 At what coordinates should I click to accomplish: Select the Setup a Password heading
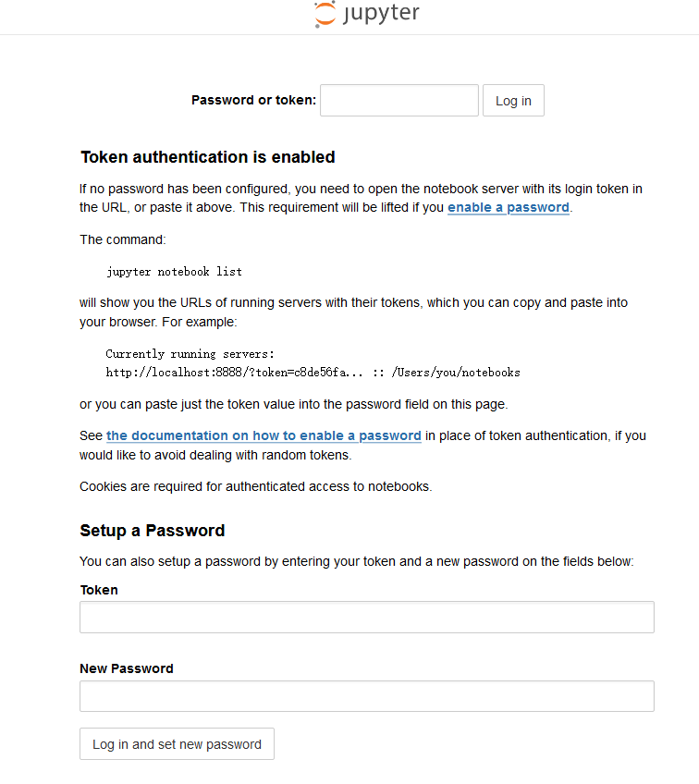(152, 531)
